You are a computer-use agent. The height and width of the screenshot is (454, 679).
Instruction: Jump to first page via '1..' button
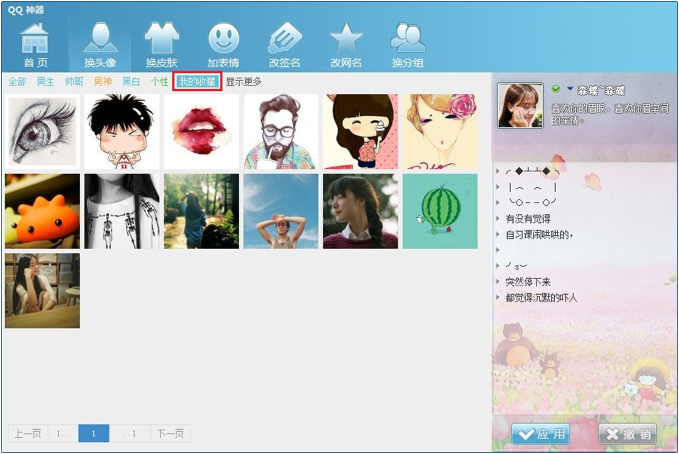point(63,433)
